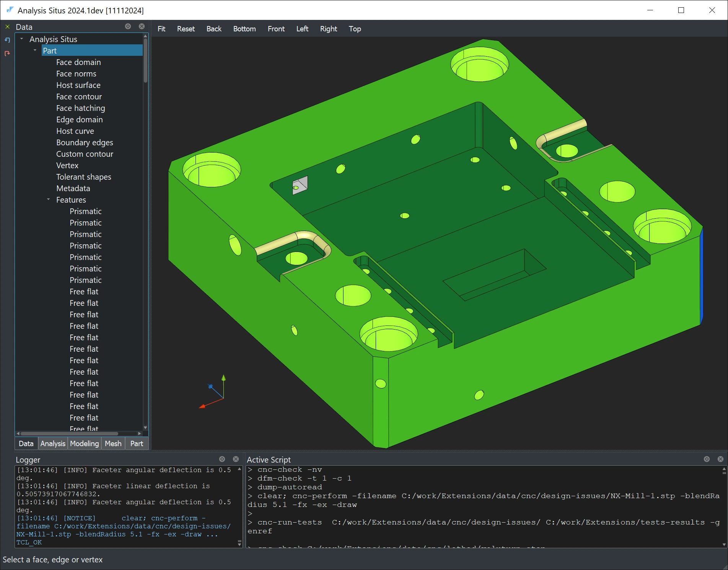Close the Data panel
Image resolution: width=728 pixels, height=570 pixels.
[142, 26]
